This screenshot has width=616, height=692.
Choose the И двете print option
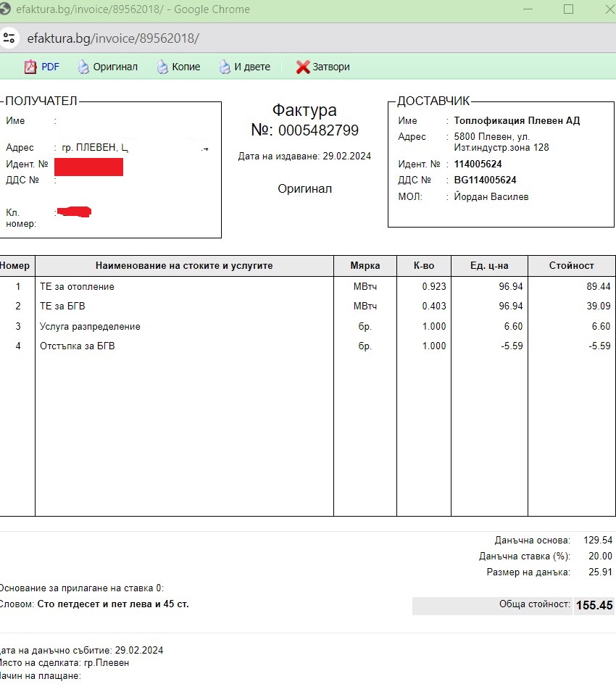251,67
